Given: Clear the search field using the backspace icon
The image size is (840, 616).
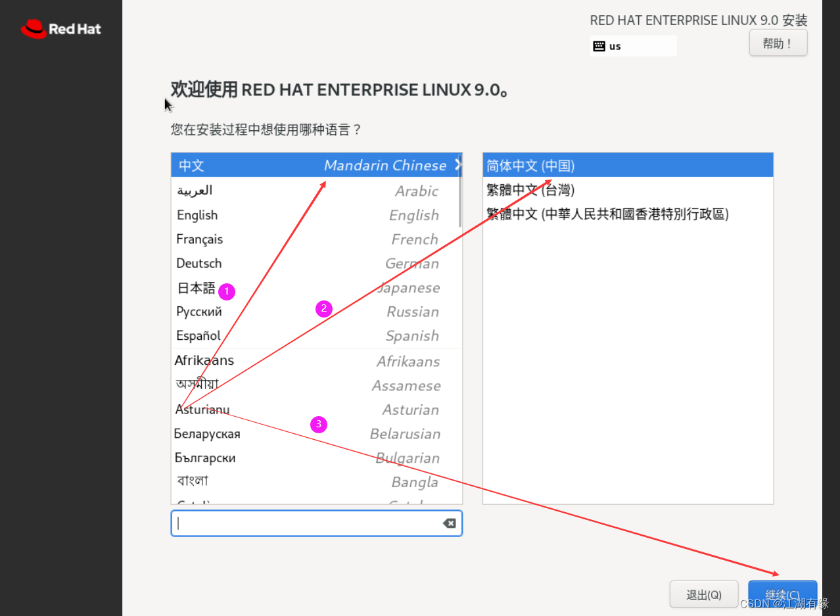Looking at the screenshot, I should [450, 523].
